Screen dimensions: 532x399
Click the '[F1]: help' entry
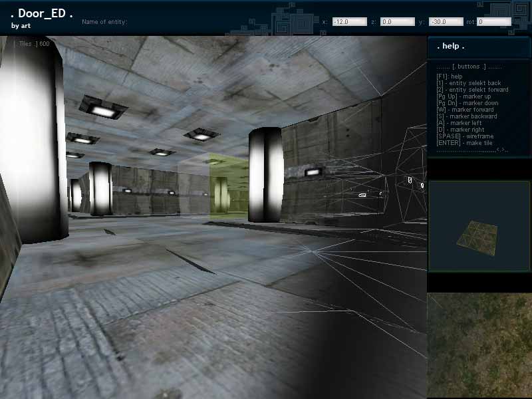tap(450, 76)
